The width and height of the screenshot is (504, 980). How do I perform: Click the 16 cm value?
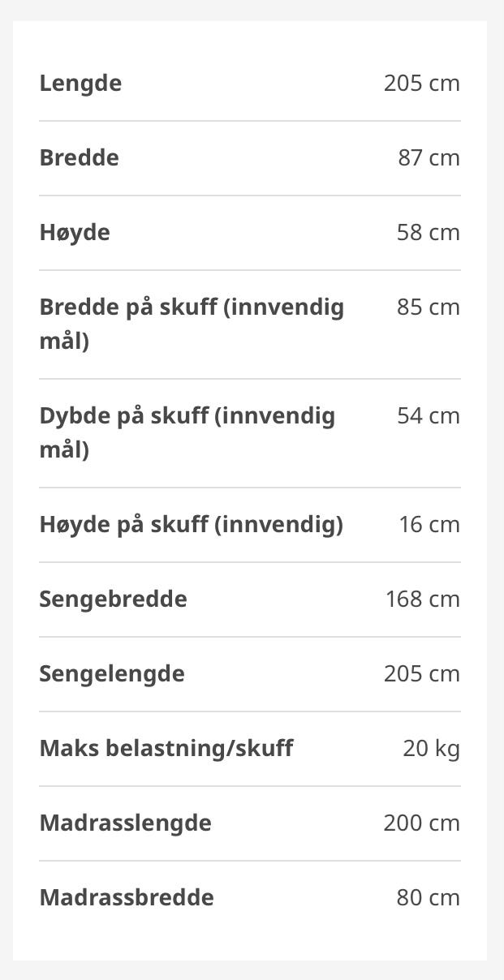[x=429, y=525]
